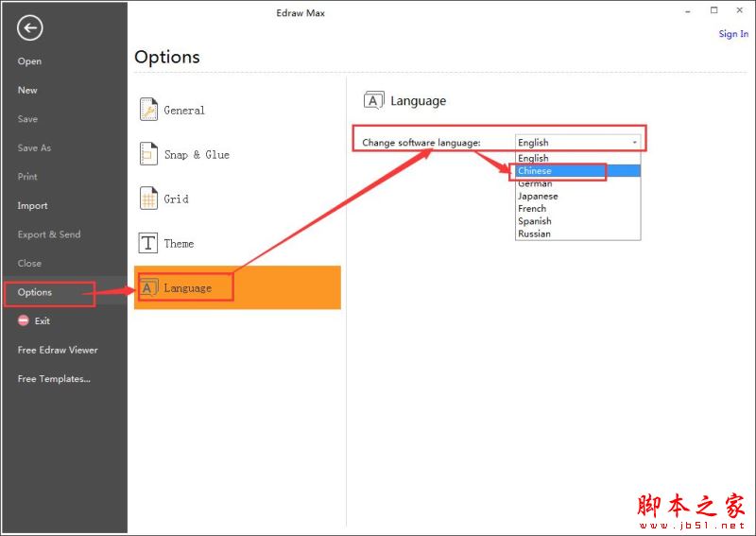This screenshot has width=756, height=536.
Task: Click the Language A icon in list
Action: (148, 287)
